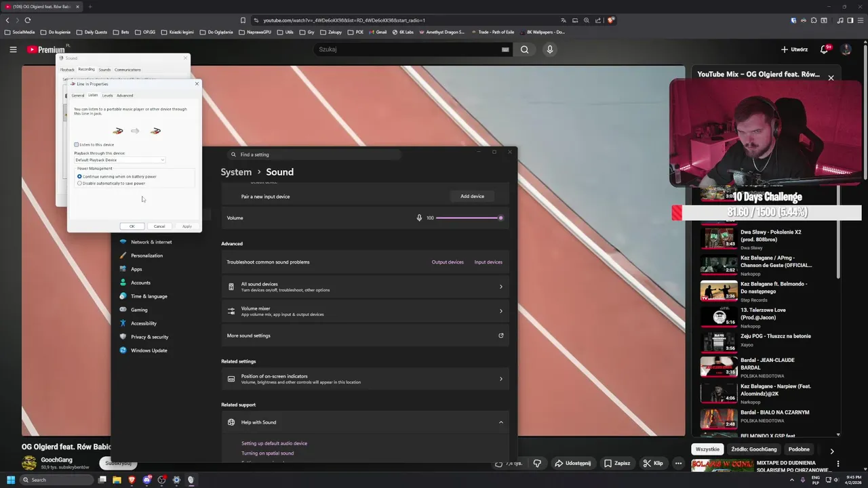
Task: Open Discord from the taskbar
Action: [x=146, y=480]
